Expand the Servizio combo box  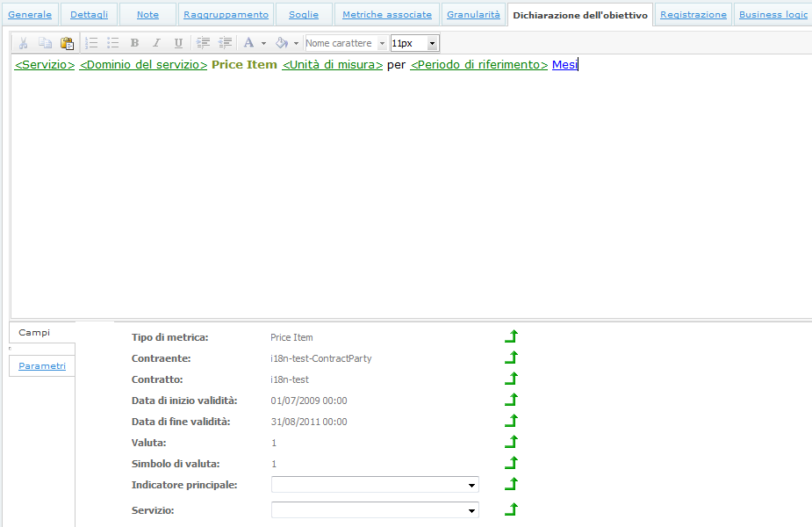tap(472, 510)
